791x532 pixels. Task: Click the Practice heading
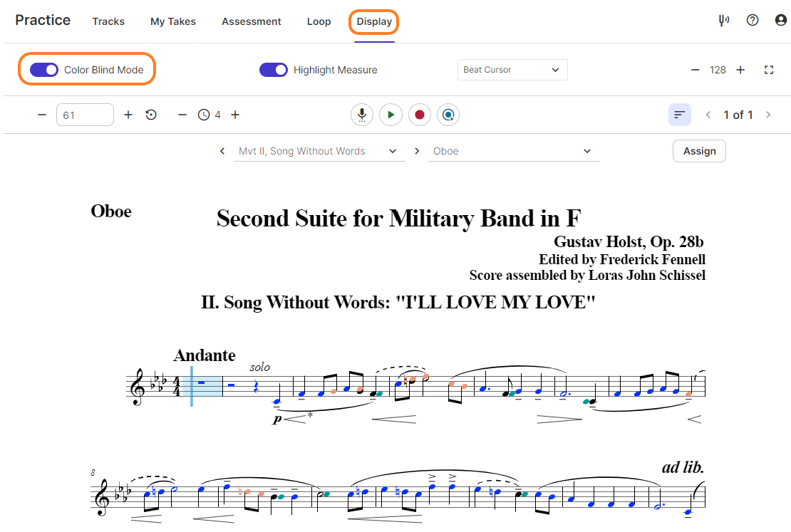pyautogui.click(x=43, y=20)
